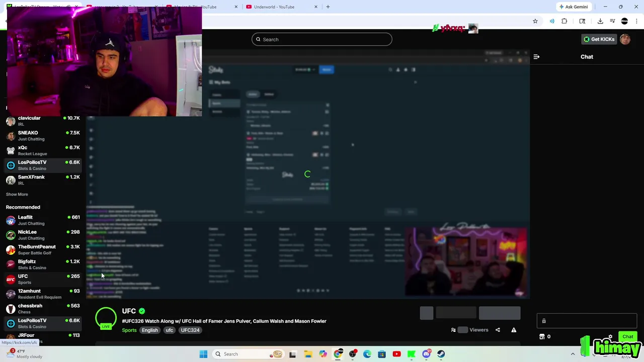Open chat settings gear icon
Image resolution: width=644 pixels, height=362 pixels.
610,337
